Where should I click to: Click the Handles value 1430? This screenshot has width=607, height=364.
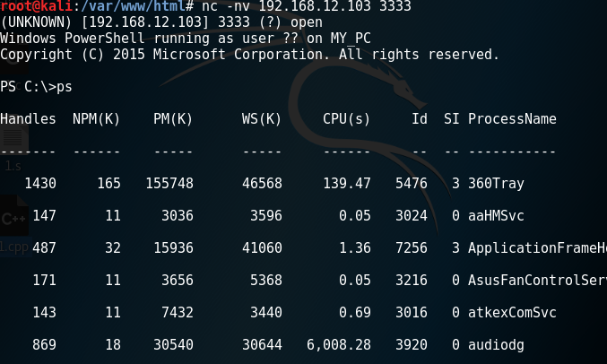tap(40, 184)
